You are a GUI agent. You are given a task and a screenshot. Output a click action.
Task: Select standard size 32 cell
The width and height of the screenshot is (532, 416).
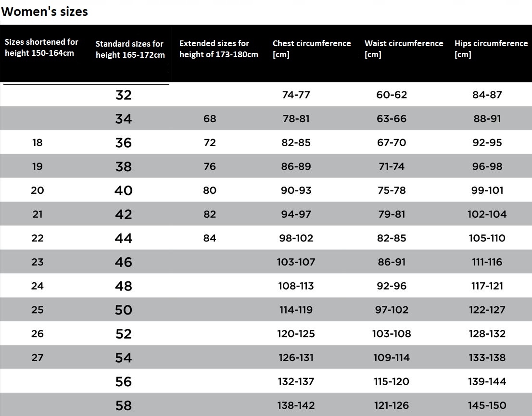[123, 95]
